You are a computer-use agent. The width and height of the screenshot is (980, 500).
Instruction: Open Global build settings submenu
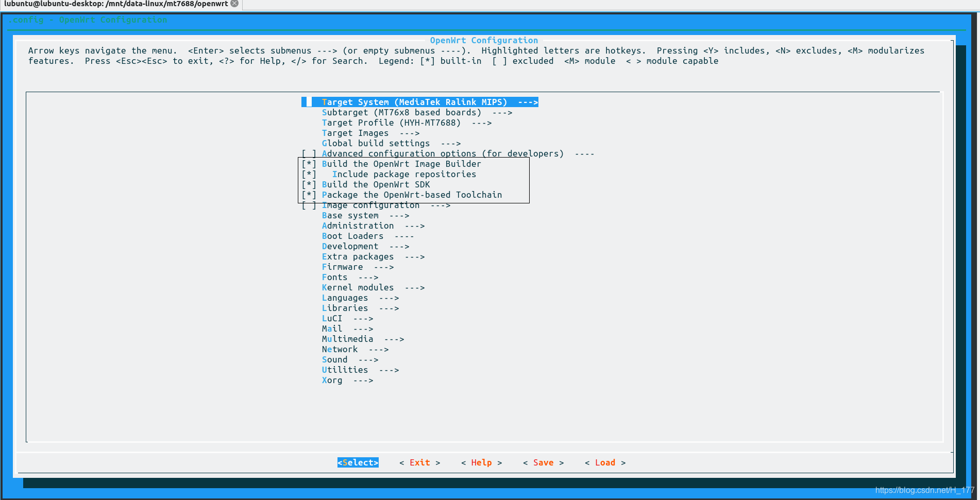392,143
